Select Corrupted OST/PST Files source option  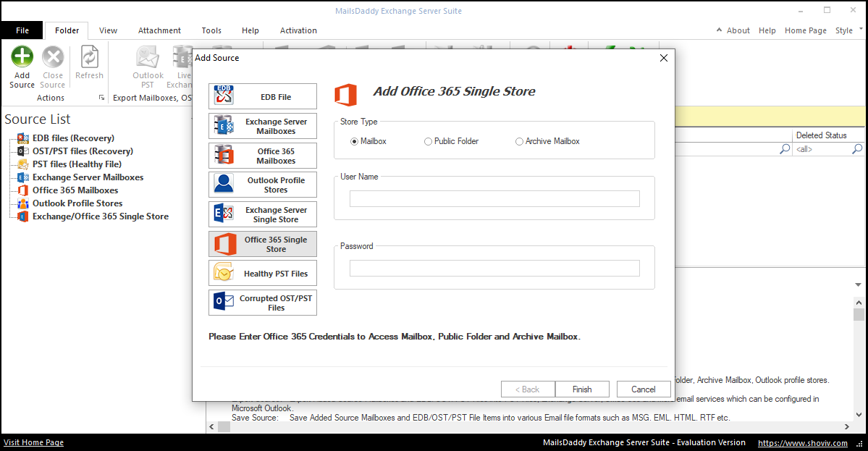(262, 303)
